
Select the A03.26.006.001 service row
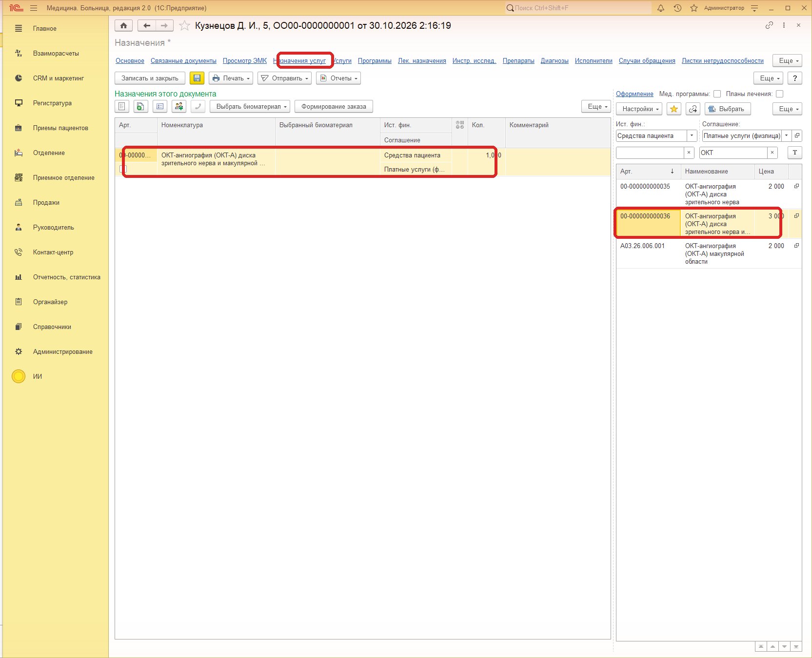(709, 253)
